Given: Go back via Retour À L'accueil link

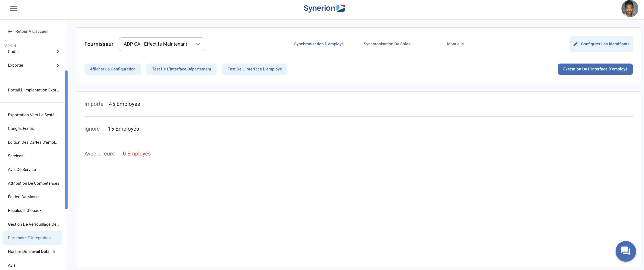Looking at the screenshot, I should pyautogui.click(x=32, y=32).
